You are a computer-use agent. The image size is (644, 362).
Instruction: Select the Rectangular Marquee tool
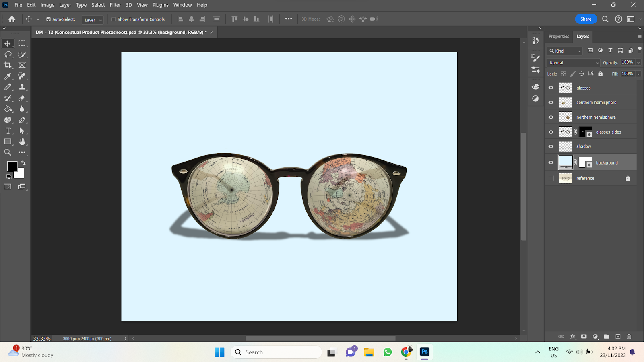click(22, 43)
